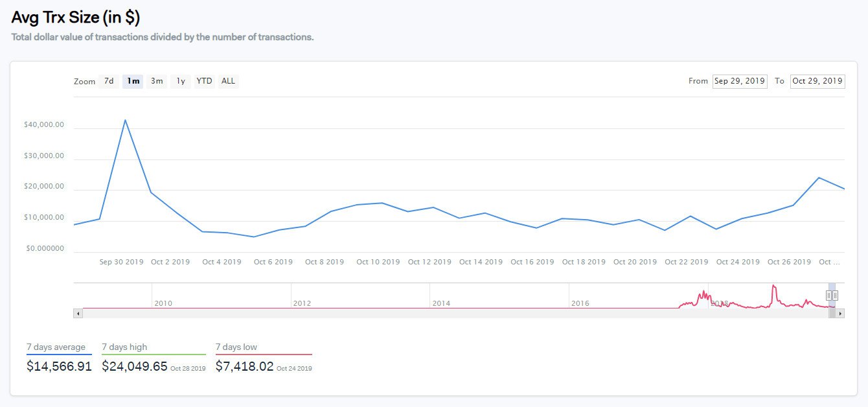The height and width of the screenshot is (407, 868).
Task: Click navigator scrollbar right arrow
Action: point(840,314)
